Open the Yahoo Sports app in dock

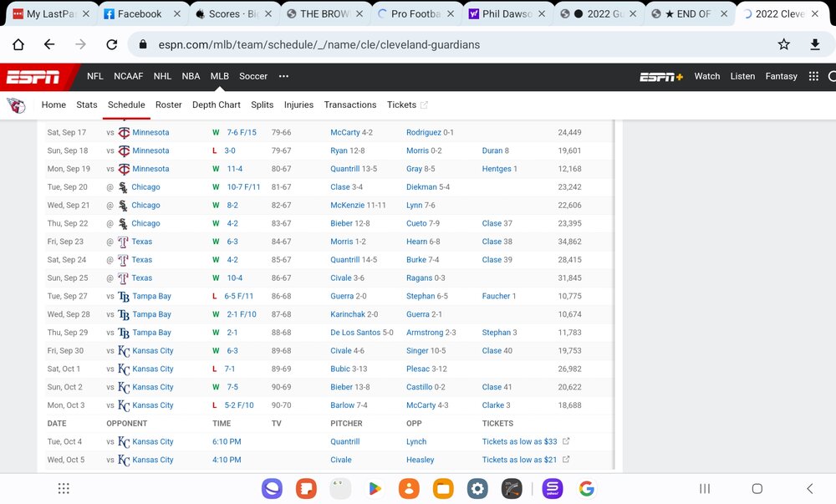553,489
